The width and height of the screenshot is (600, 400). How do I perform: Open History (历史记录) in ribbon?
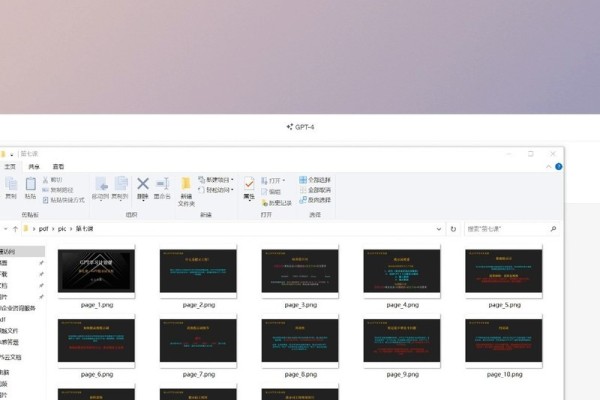276,203
